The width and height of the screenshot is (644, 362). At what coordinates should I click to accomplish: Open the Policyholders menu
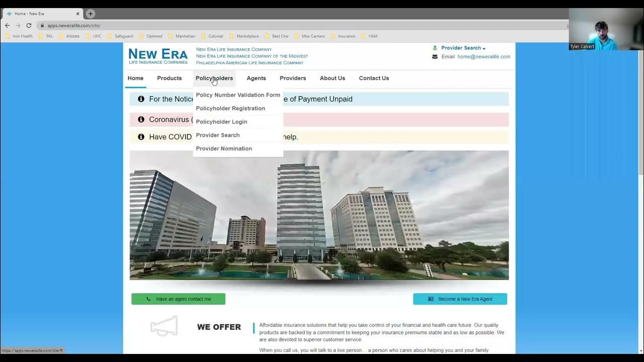tap(214, 78)
